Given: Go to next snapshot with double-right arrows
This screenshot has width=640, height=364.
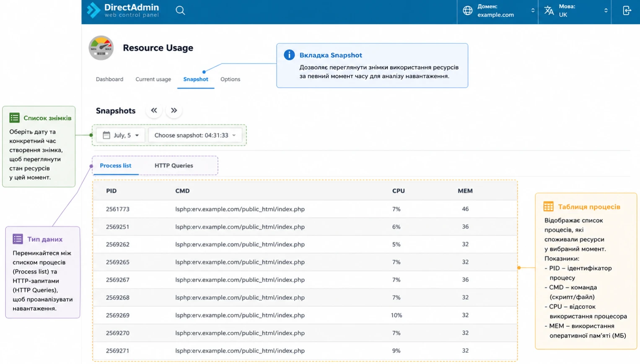Looking at the screenshot, I should (174, 111).
